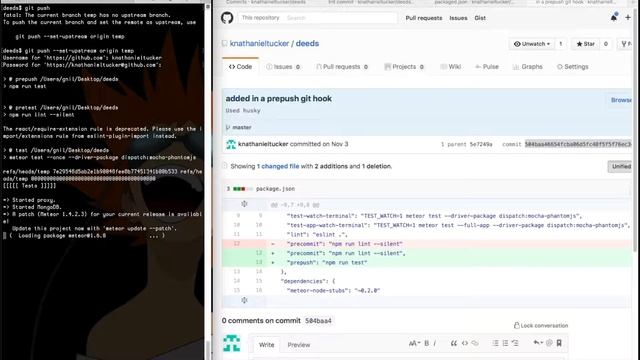640x360 pixels.
Task: Select the repository Pull requests tab
Action: tap(342, 67)
